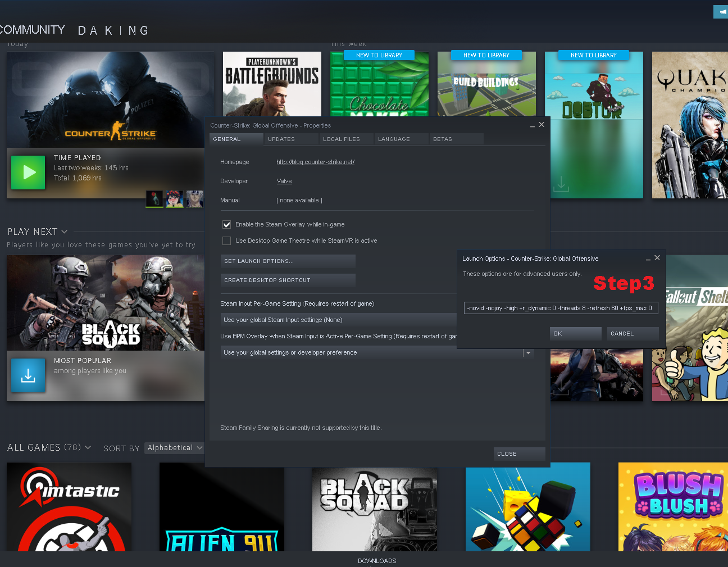Switch to the Local Files tab
Screen dimensions: 728x567
coord(347,139)
